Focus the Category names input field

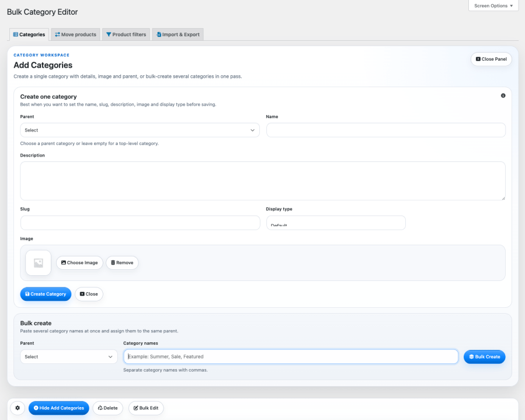(291, 357)
